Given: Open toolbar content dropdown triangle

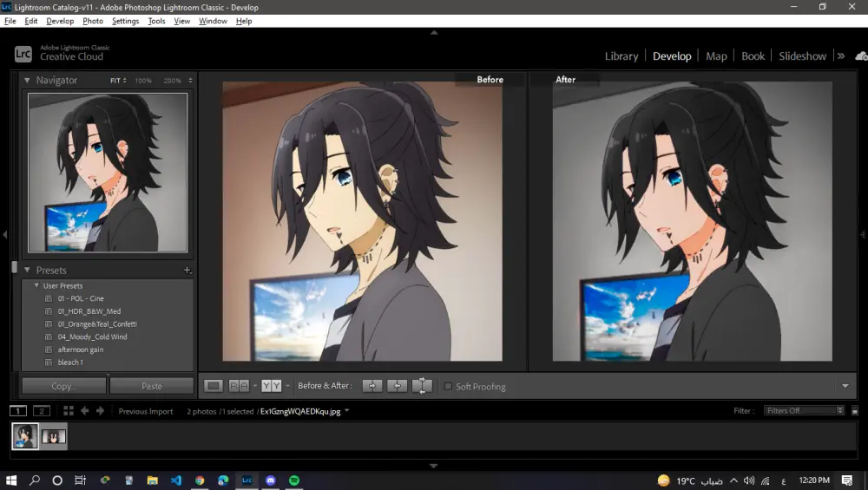Looking at the screenshot, I should click(x=845, y=386).
